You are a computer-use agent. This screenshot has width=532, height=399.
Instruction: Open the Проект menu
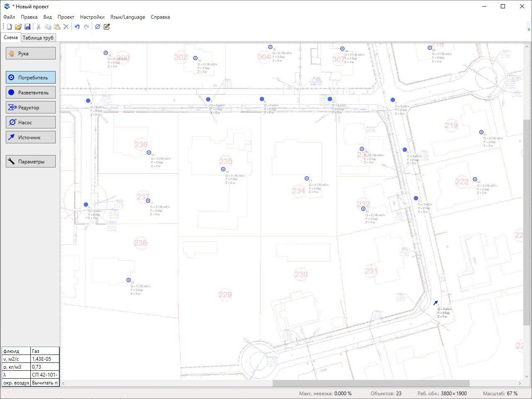[66, 17]
